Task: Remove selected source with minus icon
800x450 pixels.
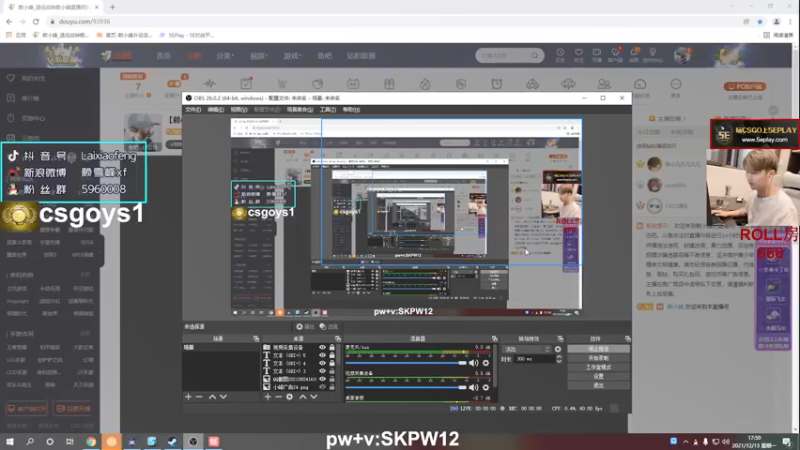Action: click(x=279, y=396)
